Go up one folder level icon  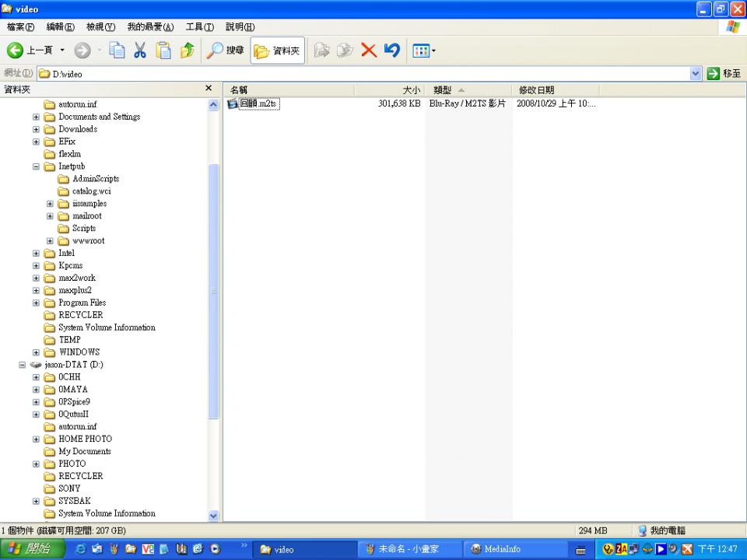[188, 50]
